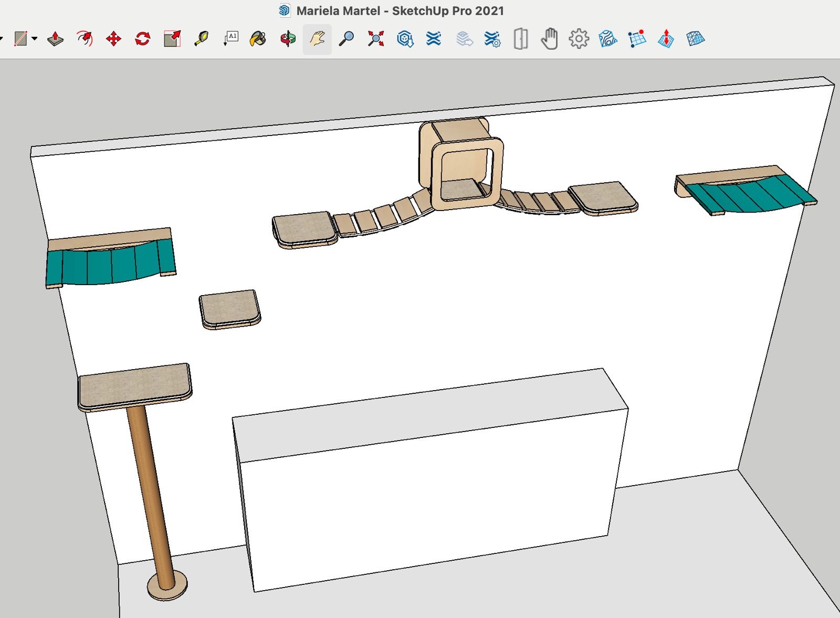Open Extension Manager icon
The width and height of the screenshot is (840, 618).
coord(492,39)
